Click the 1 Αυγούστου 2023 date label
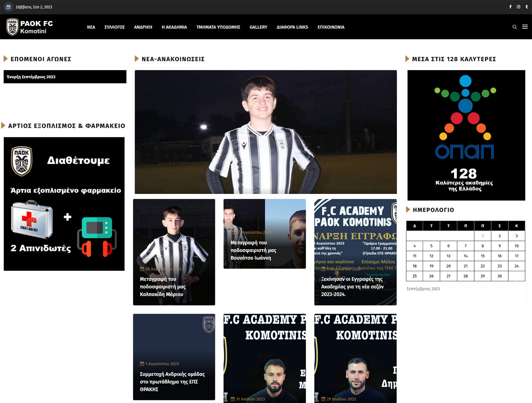532x403 pixels. tap(159, 364)
